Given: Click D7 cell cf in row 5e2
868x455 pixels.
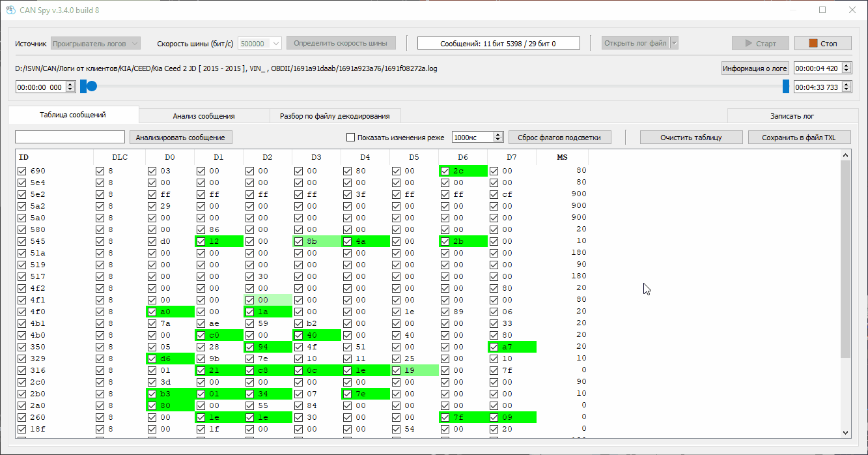Looking at the screenshot, I should point(512,194).
